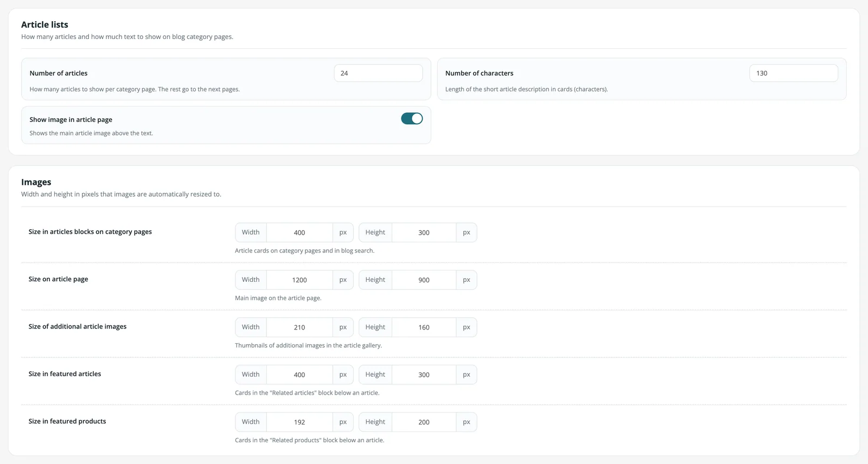Edit Width for additional article images
Screen dimensions: 868x464
click(299, 327)
